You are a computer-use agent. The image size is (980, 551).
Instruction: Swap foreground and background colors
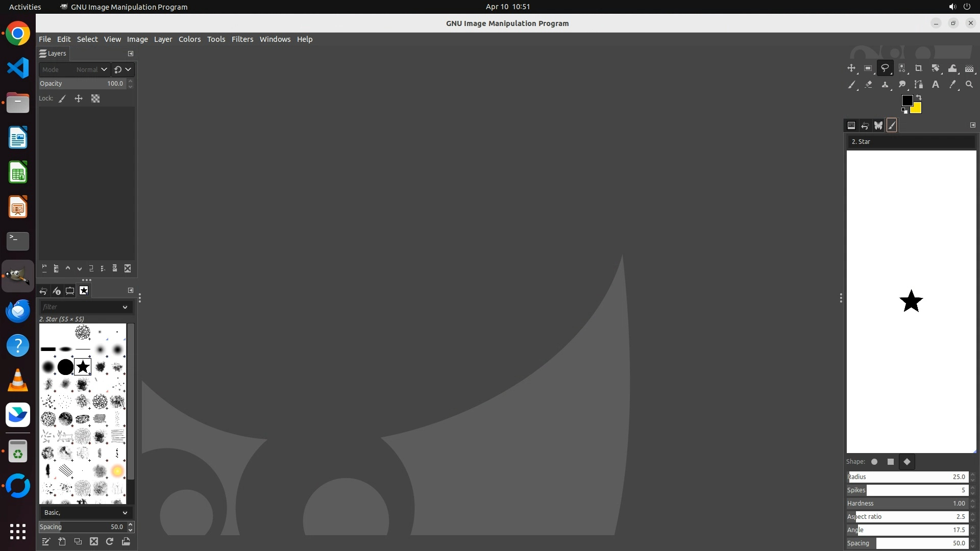919,97
